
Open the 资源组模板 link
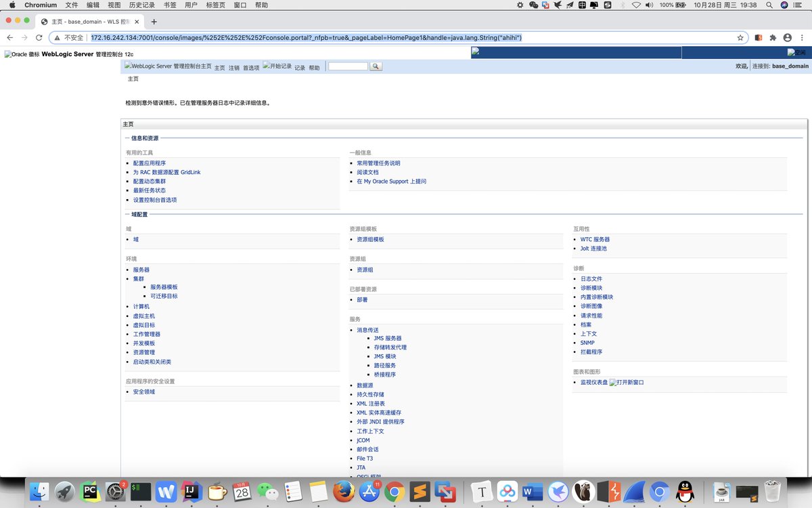[x=370, y=239]
